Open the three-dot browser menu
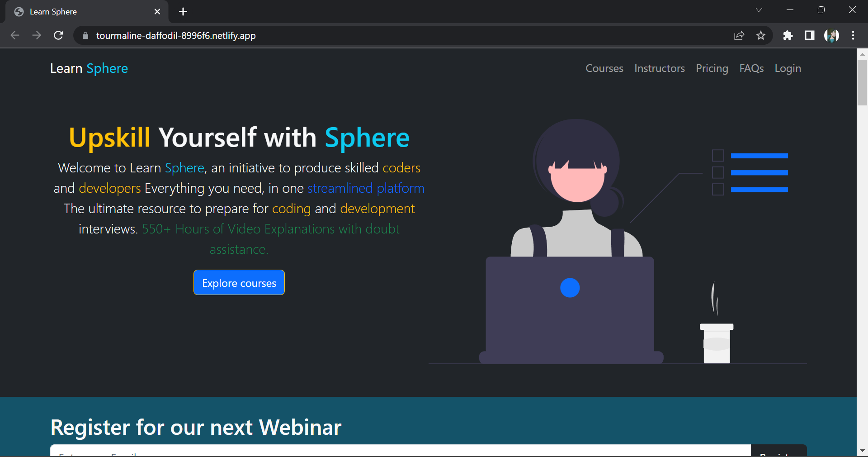Screen dimensions: 868x457 tap(854, 36)
